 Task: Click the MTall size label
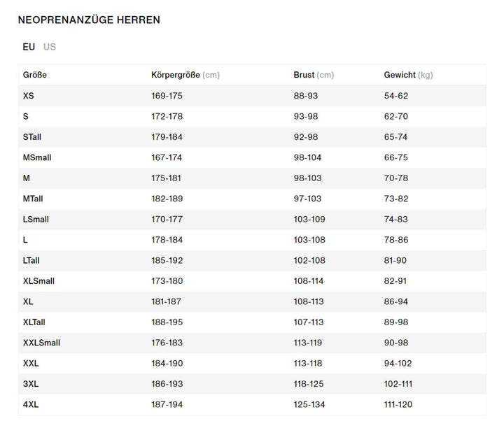click(x=33, y=199)
